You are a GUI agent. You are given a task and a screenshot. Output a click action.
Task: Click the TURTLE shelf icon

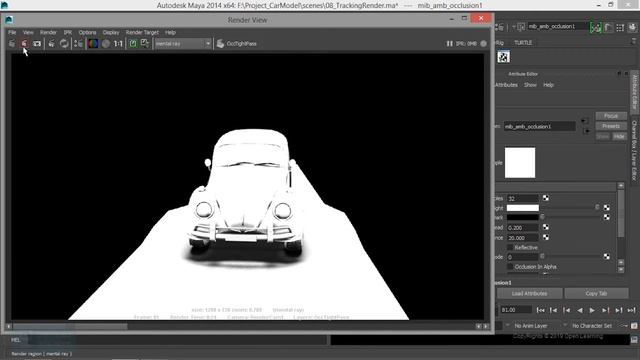click(x=504, y=57)
